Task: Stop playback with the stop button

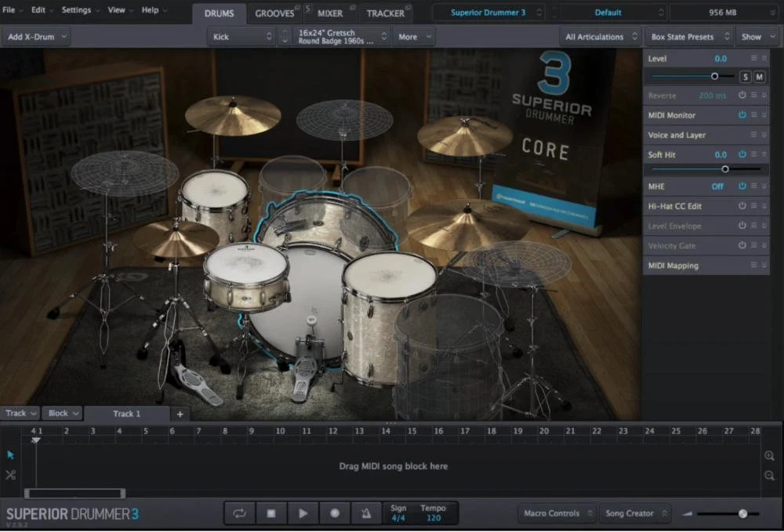Action: click(271, 513)
